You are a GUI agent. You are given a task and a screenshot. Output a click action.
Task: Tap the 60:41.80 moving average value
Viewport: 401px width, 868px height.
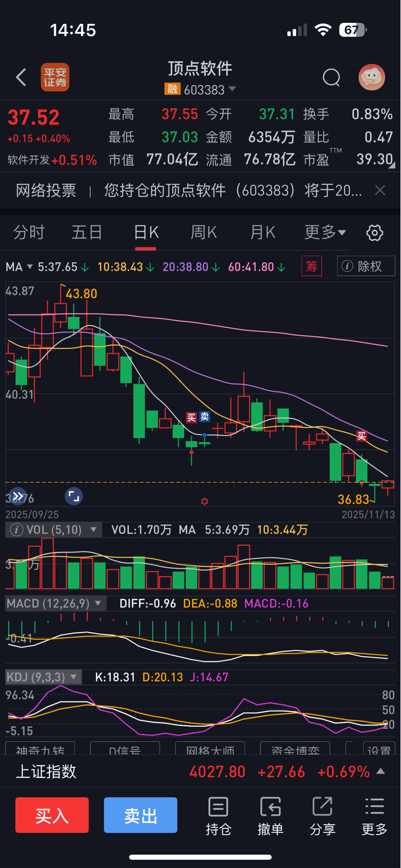click(251, 267)
